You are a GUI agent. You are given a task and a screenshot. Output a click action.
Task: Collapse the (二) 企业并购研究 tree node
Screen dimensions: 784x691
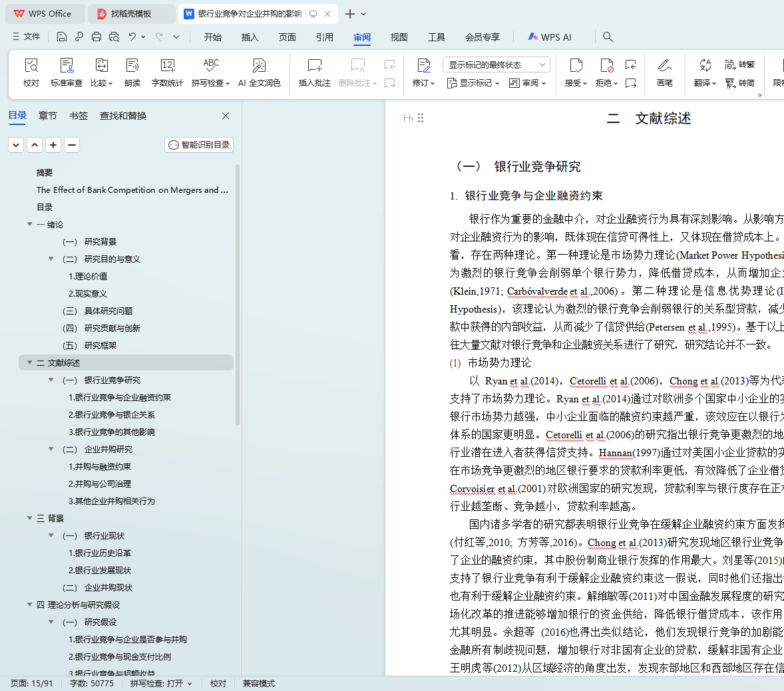(51, 450)
